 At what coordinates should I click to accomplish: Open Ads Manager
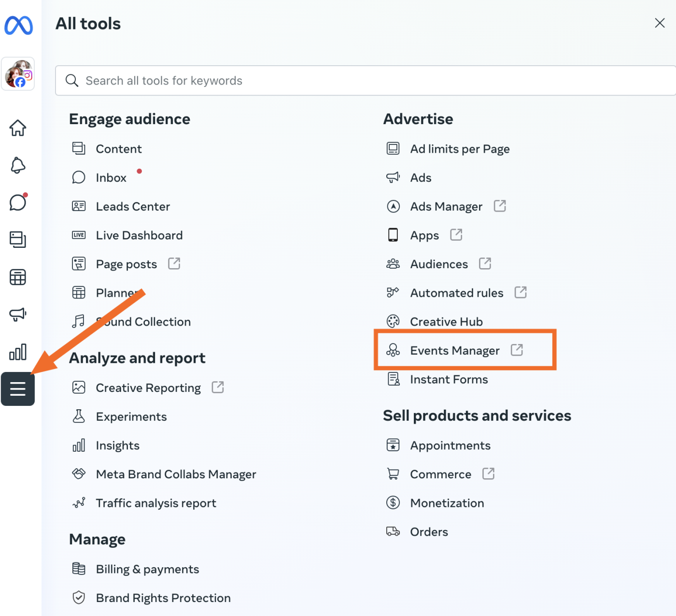pyautogui.click(x=446, y=207)
